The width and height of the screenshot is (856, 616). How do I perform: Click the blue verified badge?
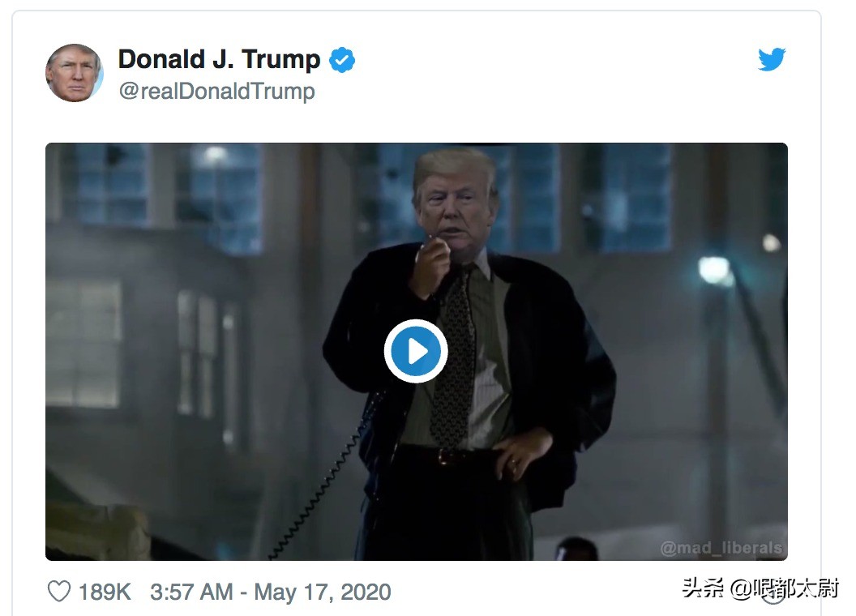tap(341, 60)
